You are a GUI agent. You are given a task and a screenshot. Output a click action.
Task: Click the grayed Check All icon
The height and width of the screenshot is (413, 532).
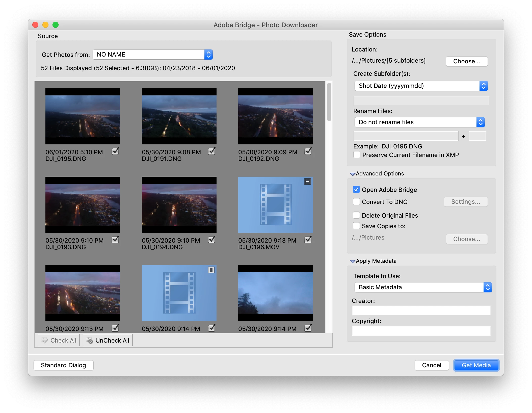point(45,340)
